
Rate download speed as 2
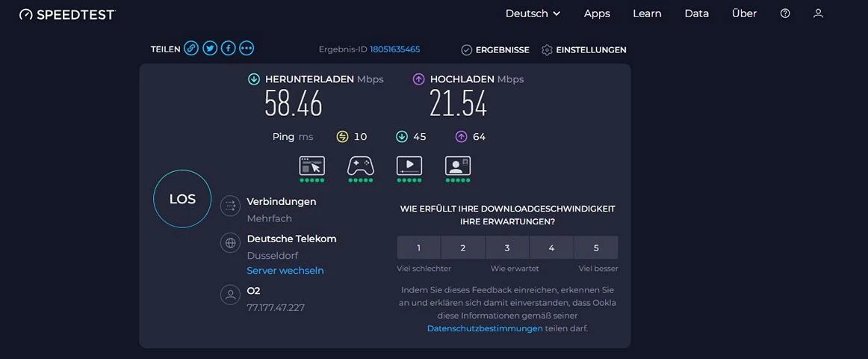463,248
